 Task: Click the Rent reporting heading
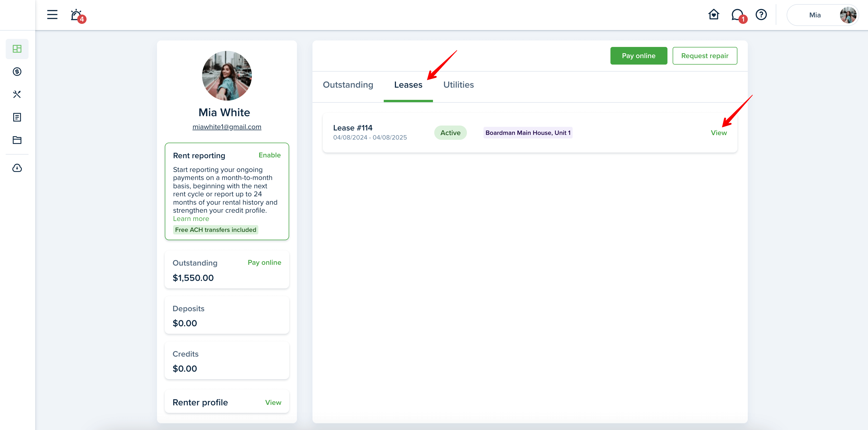199,155
